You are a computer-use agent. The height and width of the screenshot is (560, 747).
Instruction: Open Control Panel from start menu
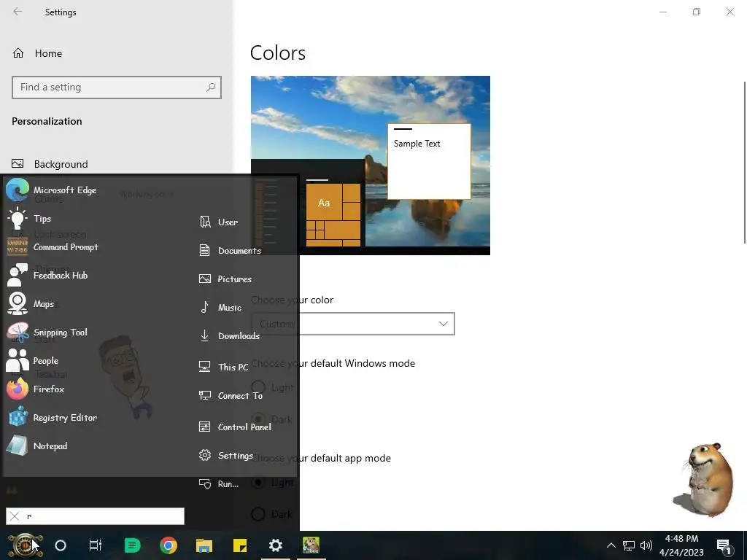[236, 427]
